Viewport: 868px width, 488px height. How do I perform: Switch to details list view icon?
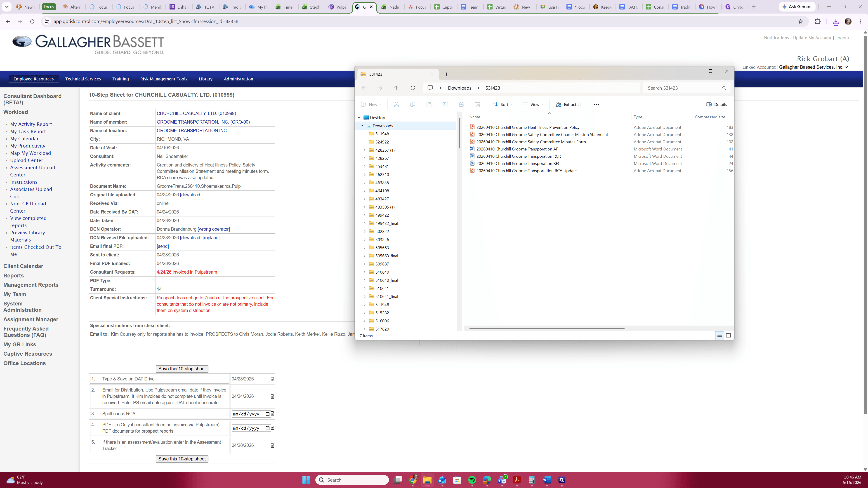[719, 335]
